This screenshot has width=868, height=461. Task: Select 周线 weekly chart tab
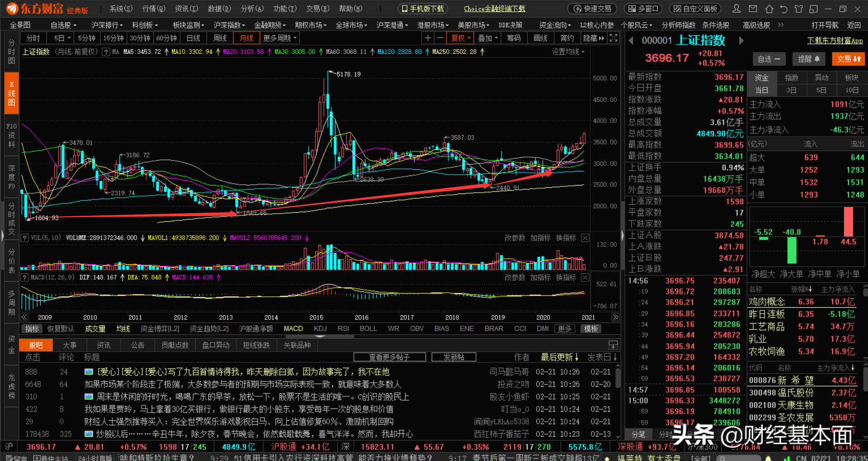tap(219, 38)
